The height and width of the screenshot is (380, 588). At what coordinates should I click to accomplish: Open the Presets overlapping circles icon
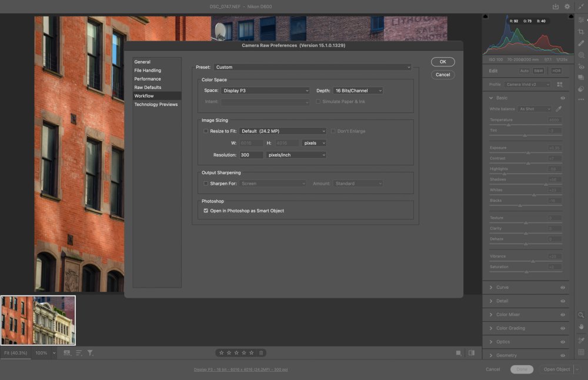point(581,89)
